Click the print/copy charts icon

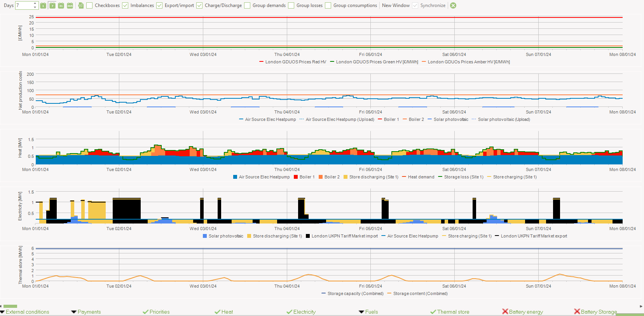81,5
